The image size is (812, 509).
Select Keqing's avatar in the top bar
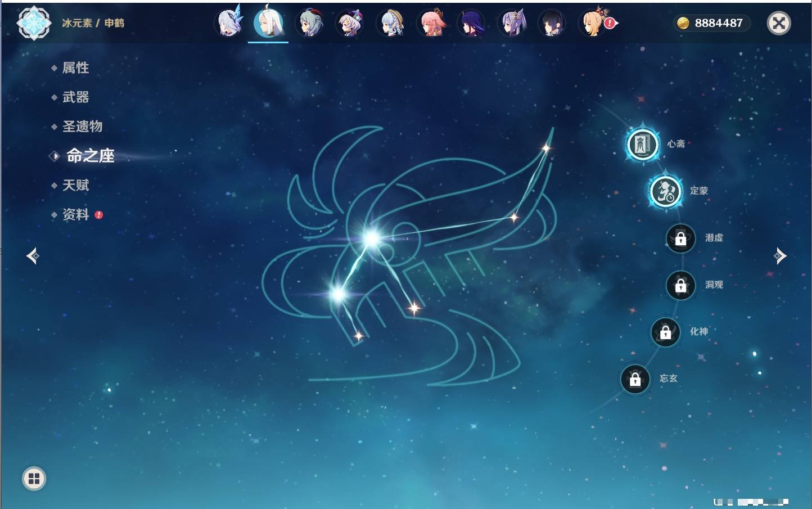512,24
